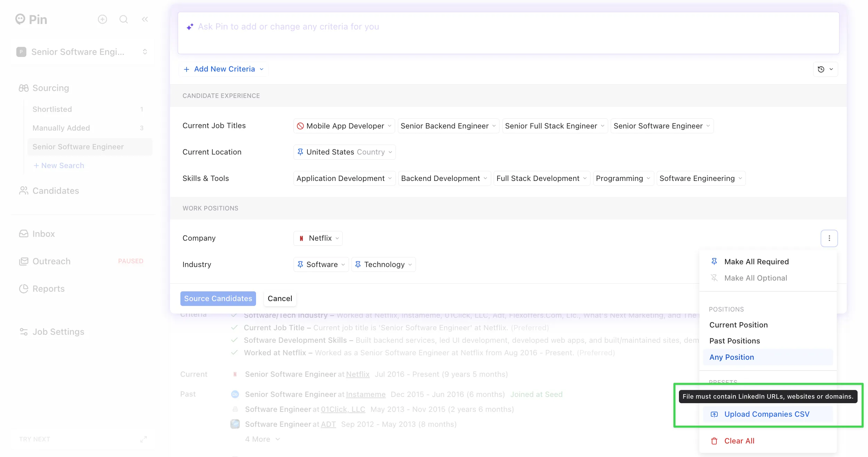Choose Current Position option
868x457 pixels.
(x=768, y=325)
